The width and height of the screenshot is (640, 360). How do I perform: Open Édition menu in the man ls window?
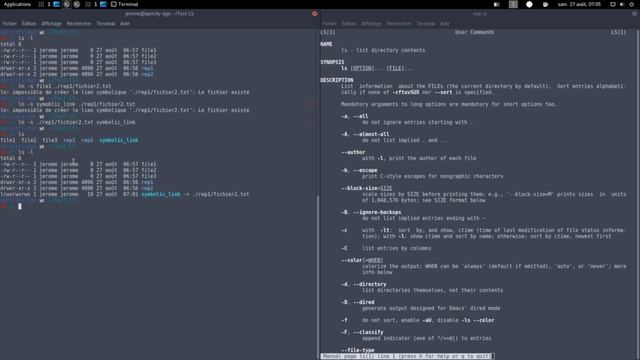coord(349,24)
